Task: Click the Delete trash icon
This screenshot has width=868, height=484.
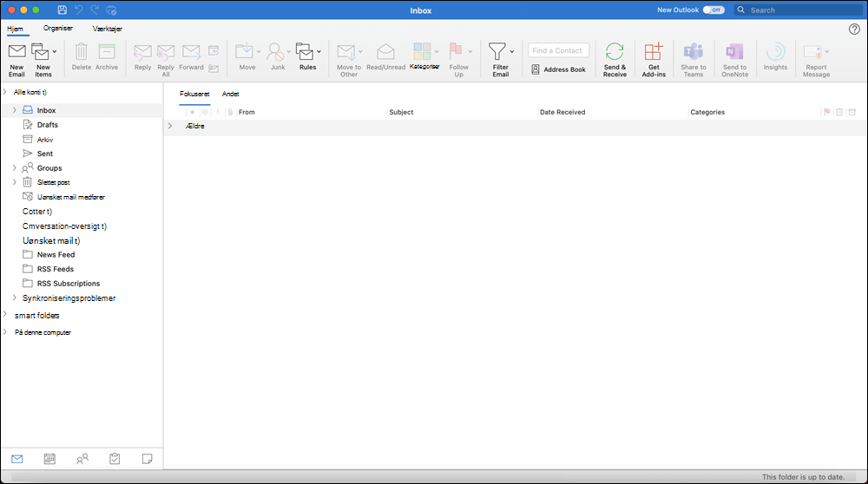Action: click(81, 51)
